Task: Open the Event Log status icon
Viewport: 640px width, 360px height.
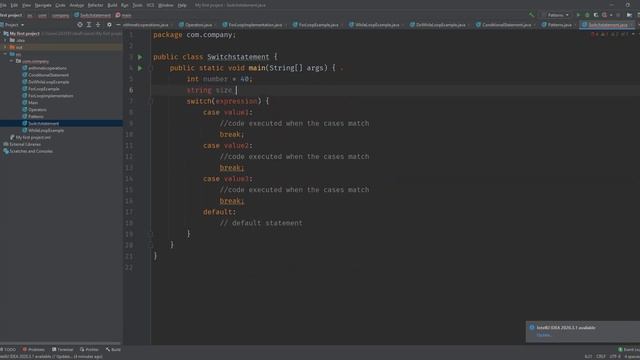Action: [620, 349]
